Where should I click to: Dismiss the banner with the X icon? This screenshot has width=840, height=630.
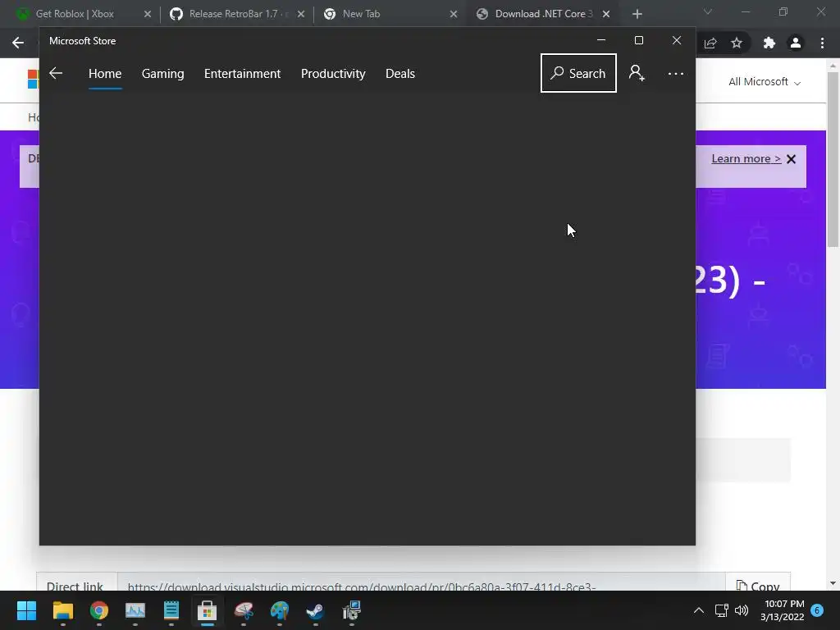(x=792, y=159)
